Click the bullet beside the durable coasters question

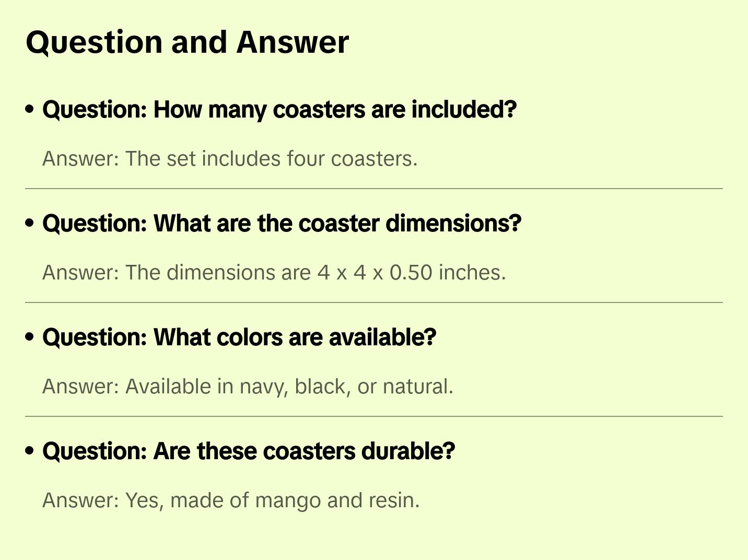[x=30, y=451]
